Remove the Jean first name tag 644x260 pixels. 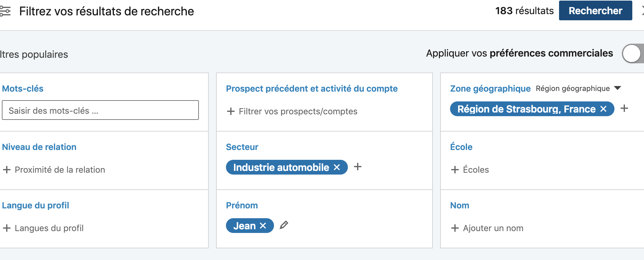coord(263,226)
